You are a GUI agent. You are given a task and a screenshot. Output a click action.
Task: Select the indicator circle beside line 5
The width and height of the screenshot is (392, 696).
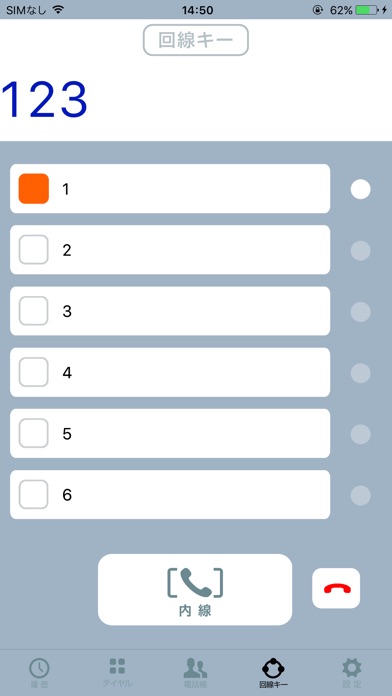(x=360, y=434)
